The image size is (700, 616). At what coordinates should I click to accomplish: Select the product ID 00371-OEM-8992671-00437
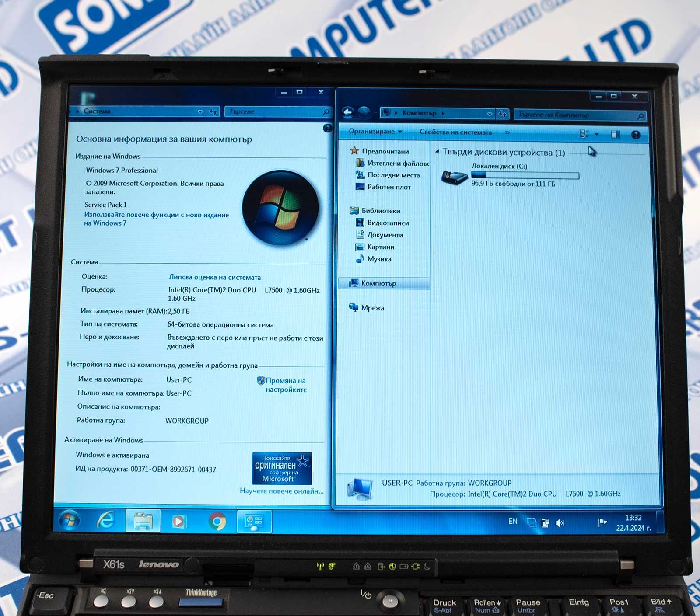click(x=173, y=470)
